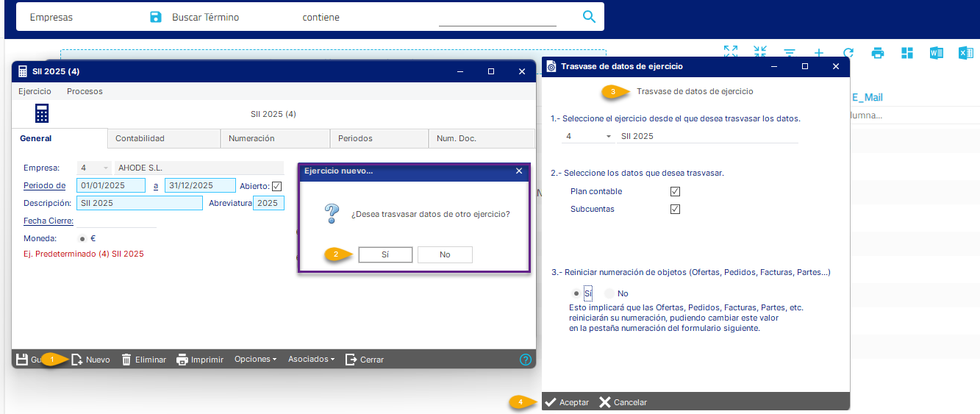Click the Descripción field SII 2025

coord(139,203)
